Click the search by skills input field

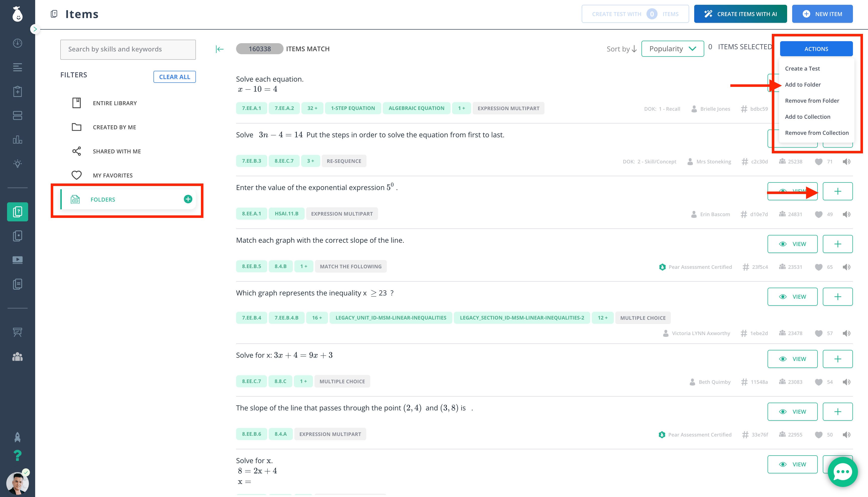click(x=128, y=49)
